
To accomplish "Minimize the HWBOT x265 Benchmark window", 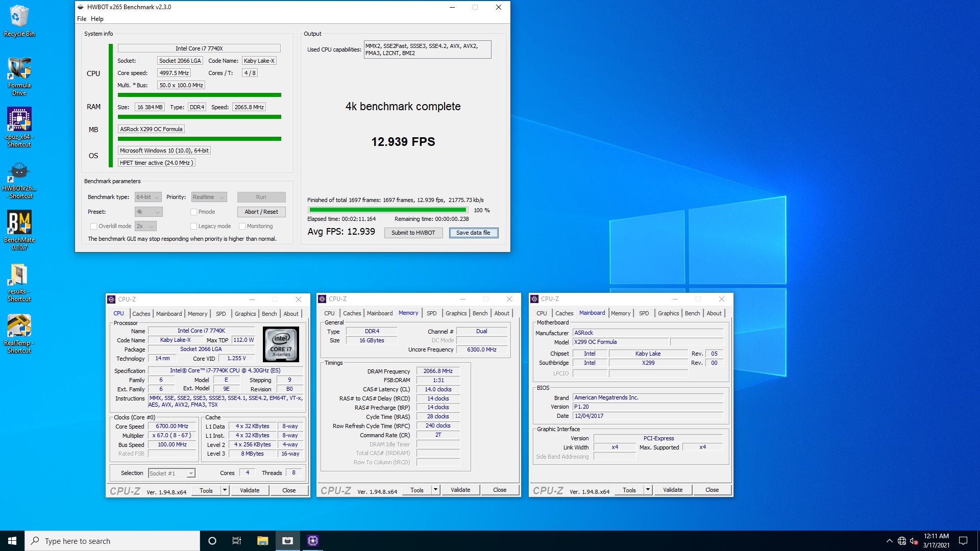I will point(452,7).
